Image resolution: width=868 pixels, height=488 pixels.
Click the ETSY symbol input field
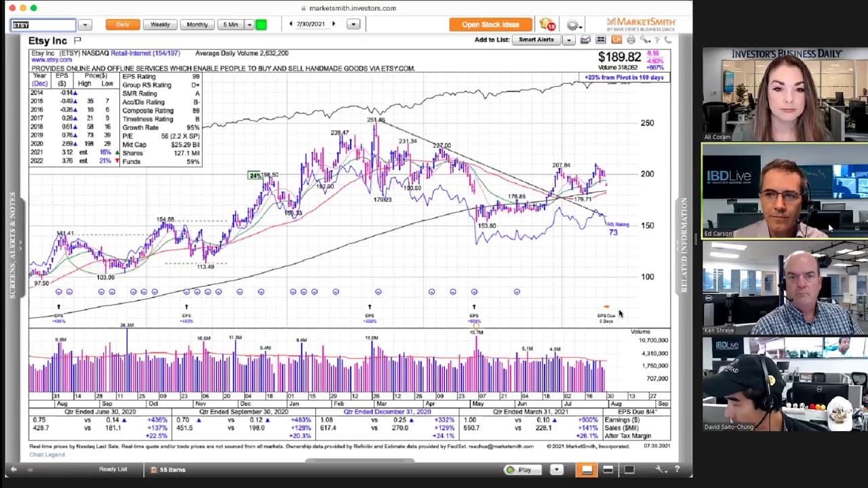click(43, 25)
